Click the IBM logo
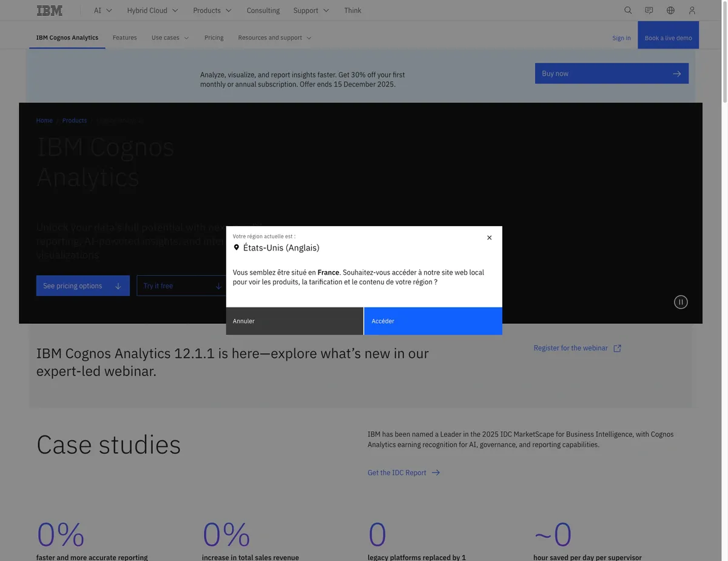Viewport: 728px width, 561px height. click(49, 10)
